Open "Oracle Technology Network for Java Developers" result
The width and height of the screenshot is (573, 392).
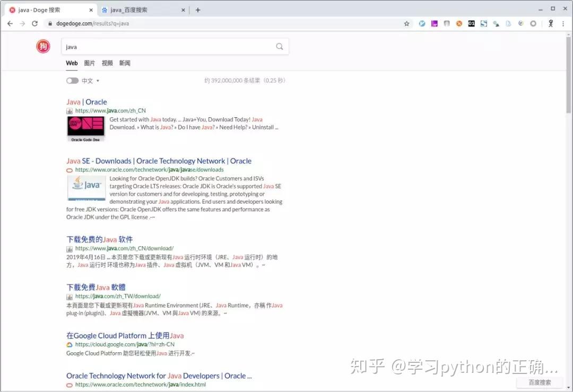[x=159, y=376]
